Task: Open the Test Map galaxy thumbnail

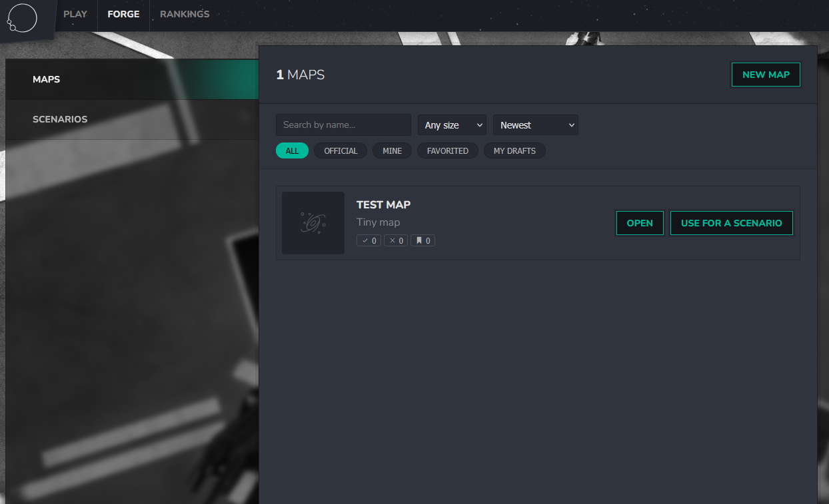Action: (x=313, y=223)
